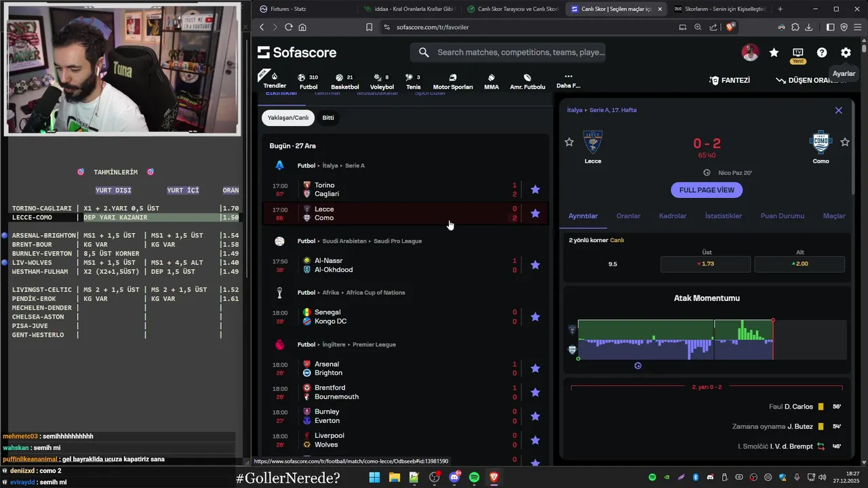Focus the Search matches, competitions field
This screenshot has height=488, width=868.
[x=508, y=52]
